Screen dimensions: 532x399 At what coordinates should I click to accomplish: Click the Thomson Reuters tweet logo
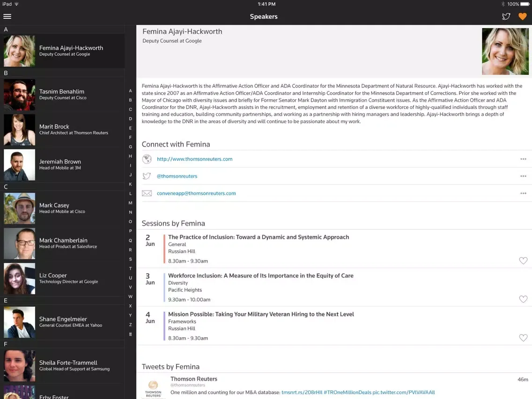(153, 389)
